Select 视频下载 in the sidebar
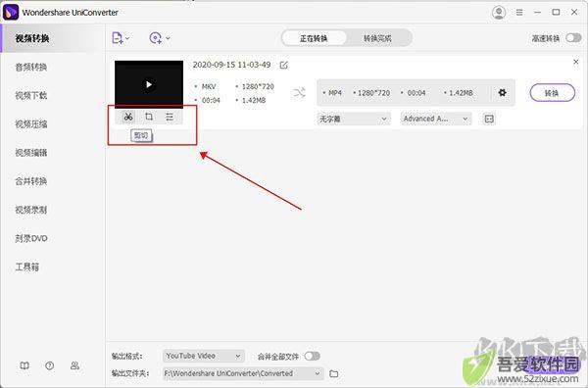The width and height of the screenshot is (588, 388). point(31,96)
